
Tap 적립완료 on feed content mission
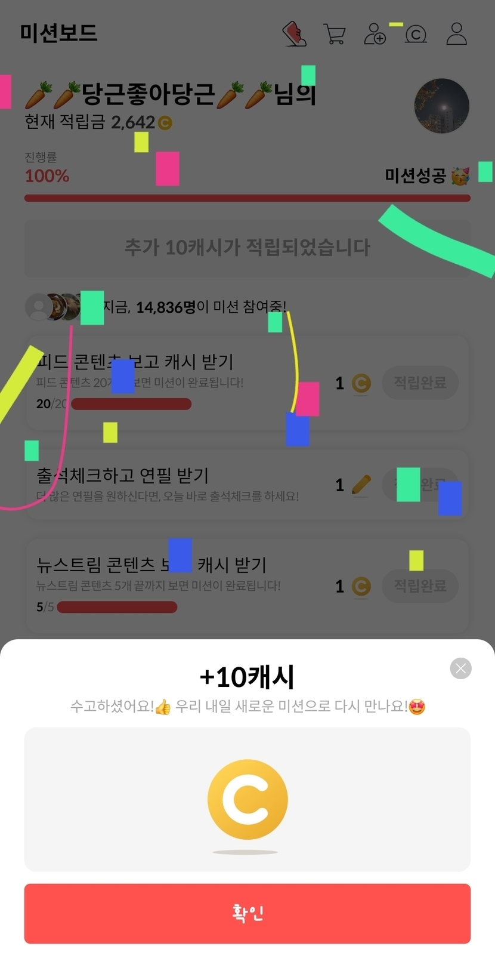pos(420,383)
